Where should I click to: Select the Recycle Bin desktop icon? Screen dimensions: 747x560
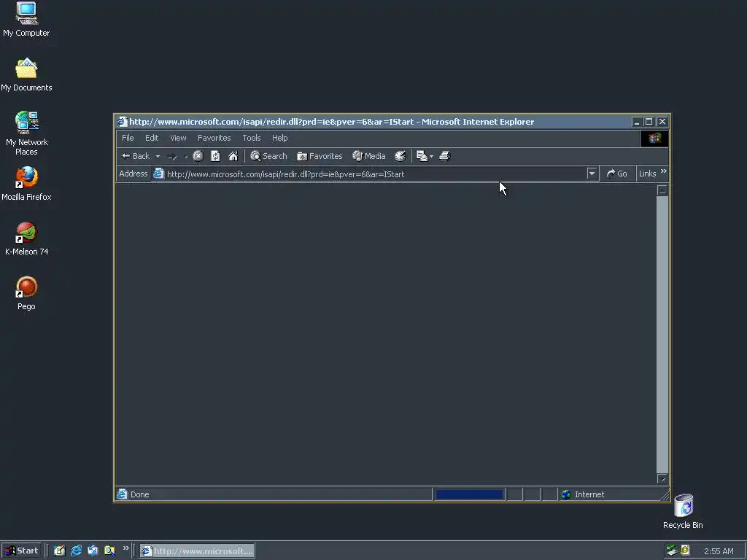(x=683, y=512)
